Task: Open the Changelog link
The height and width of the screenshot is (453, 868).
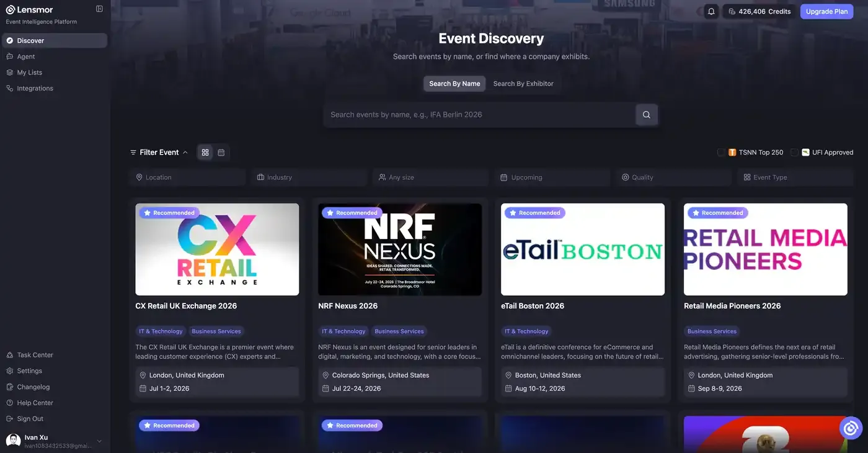Action: click(x=55, y=387)
